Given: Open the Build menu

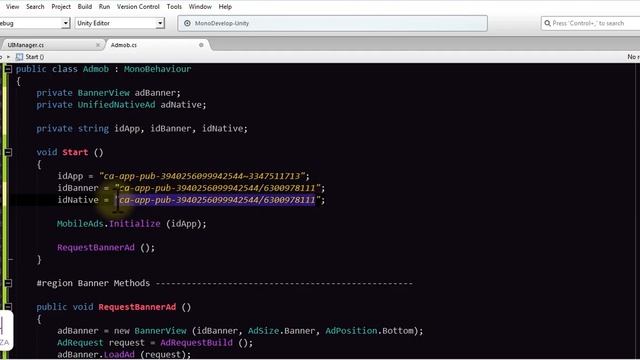Looking at the screenshot, I should (84, 7).
